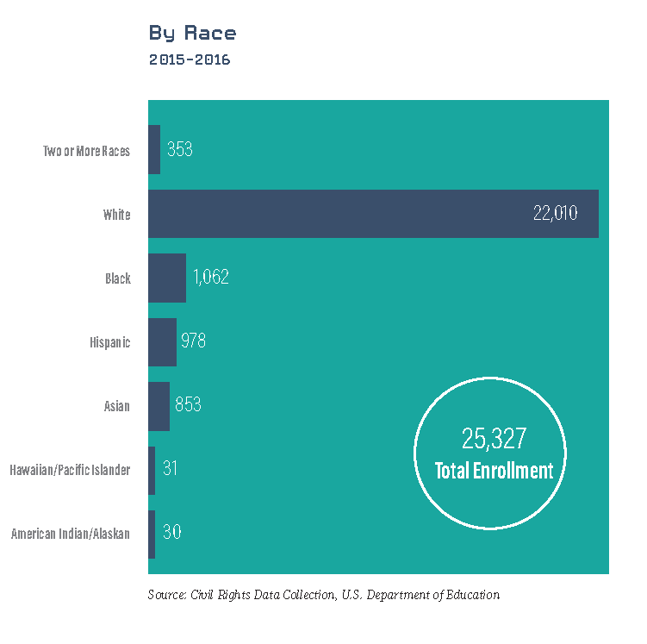Screen dimensions: 647x644
Task: Select the 853 data value label
Action: 188,405
